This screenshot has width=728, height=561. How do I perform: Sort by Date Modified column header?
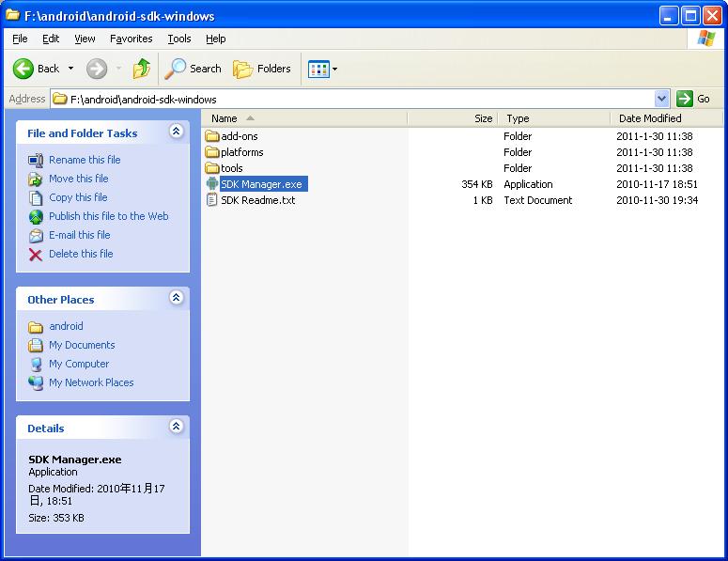(x=666, y=118)
